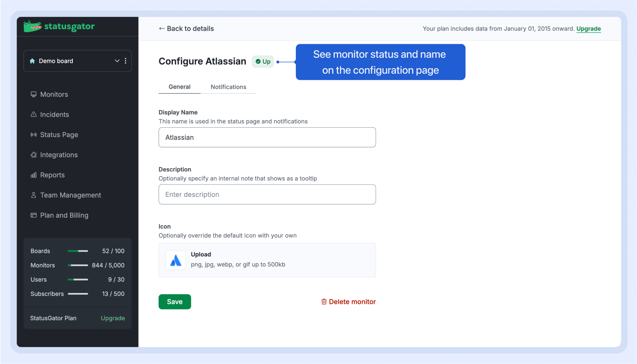
Task: Click the Delete monitor link
Action: click(349, 302)
